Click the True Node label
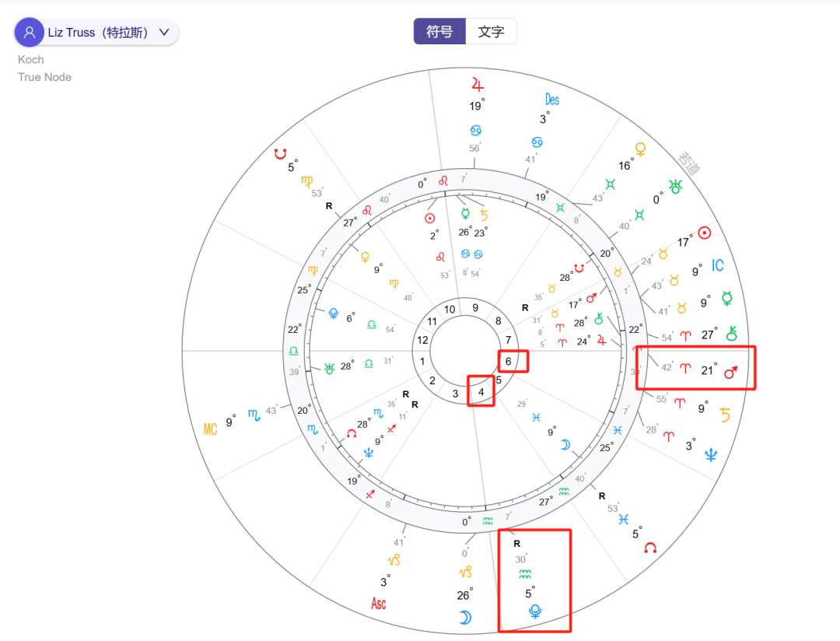The image size is (840, 641). (x=44, y=77)
